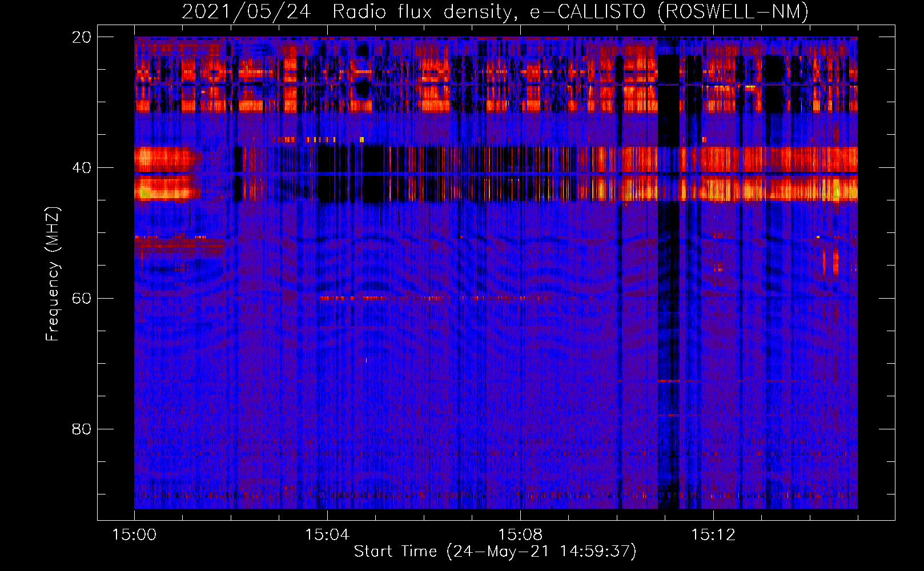The width and height of the screenshot is (924, 571).
Task: Click the '15:04' time tick label
Action: [x=327, y=535]
